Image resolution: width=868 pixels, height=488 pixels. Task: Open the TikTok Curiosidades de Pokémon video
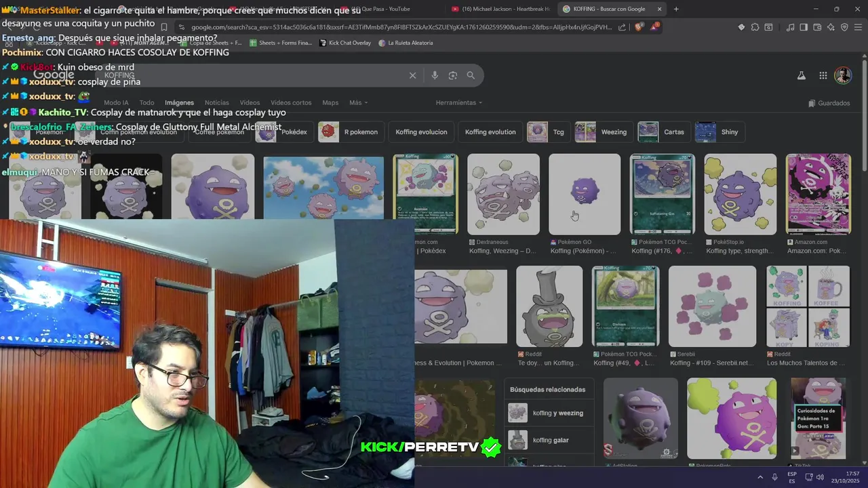pos(818,418)
